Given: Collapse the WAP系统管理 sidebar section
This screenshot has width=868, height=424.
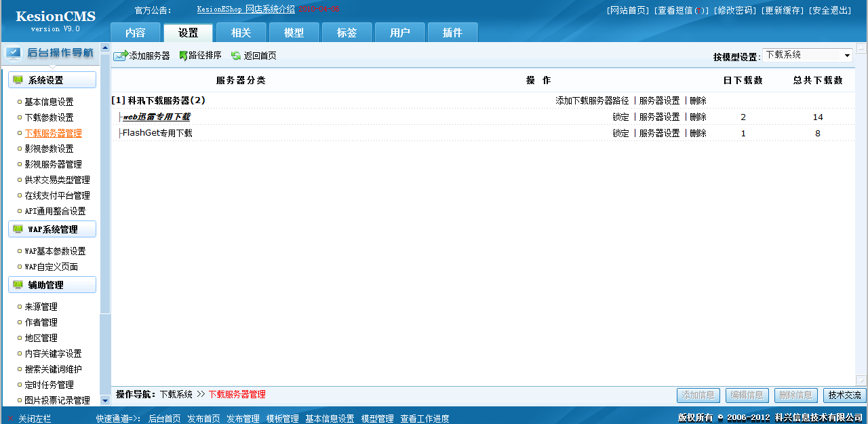Looking at the screenshot, I should point(52,229).
